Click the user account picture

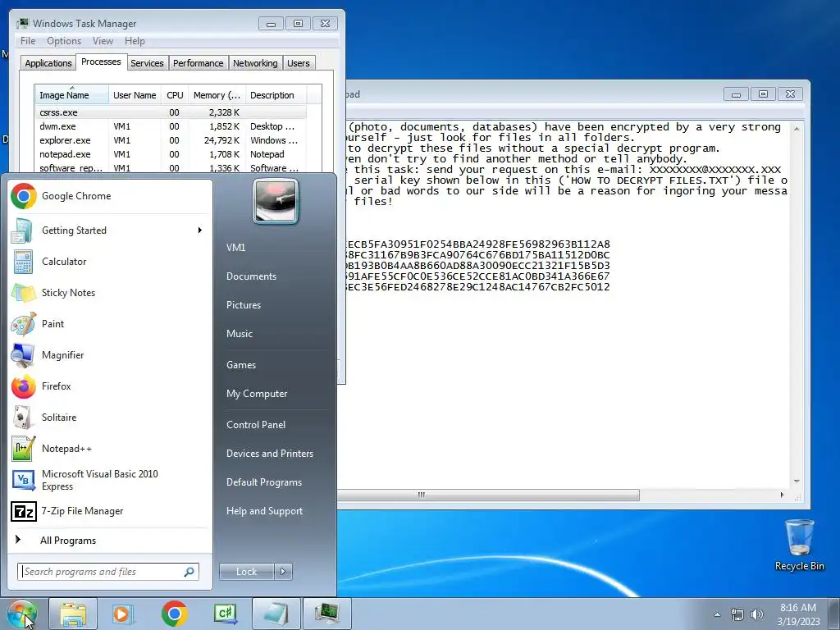pyautogui.click(x=276, y=202)
